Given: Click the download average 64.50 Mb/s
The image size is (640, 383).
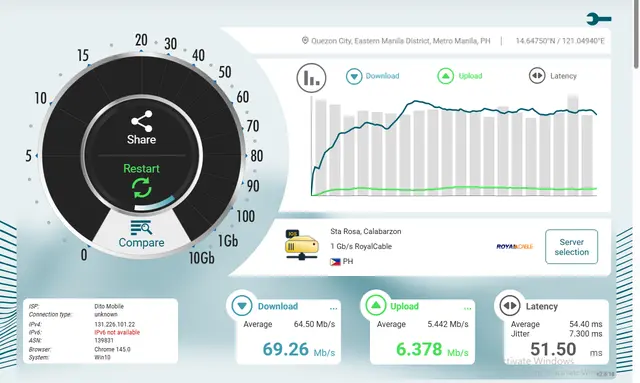Looking at the screenshot, I should tap(314, 324).
